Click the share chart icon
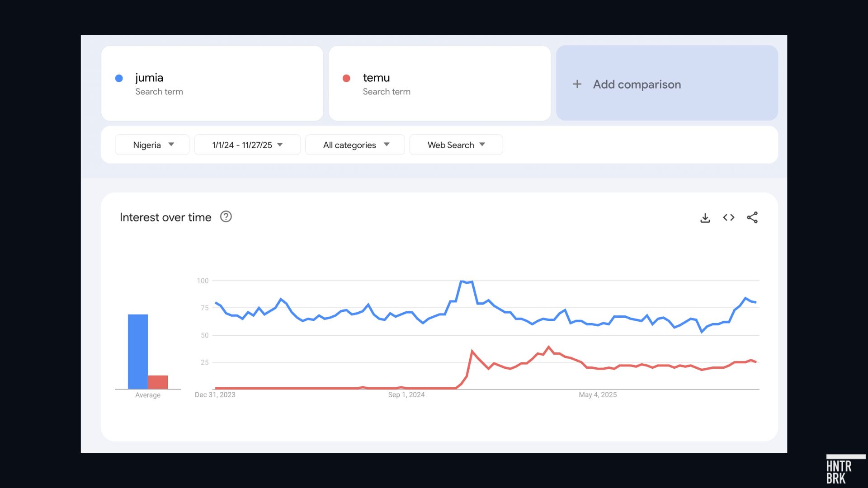868x488 pixels. pyautogui.click(x=752, y=218)
